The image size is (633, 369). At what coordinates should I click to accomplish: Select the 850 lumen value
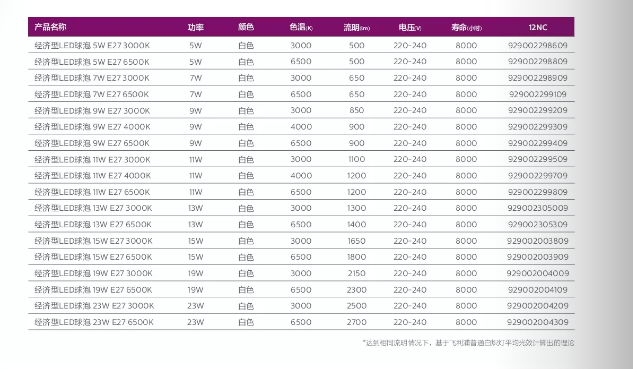pyautogui.click(x=356, y=110)
